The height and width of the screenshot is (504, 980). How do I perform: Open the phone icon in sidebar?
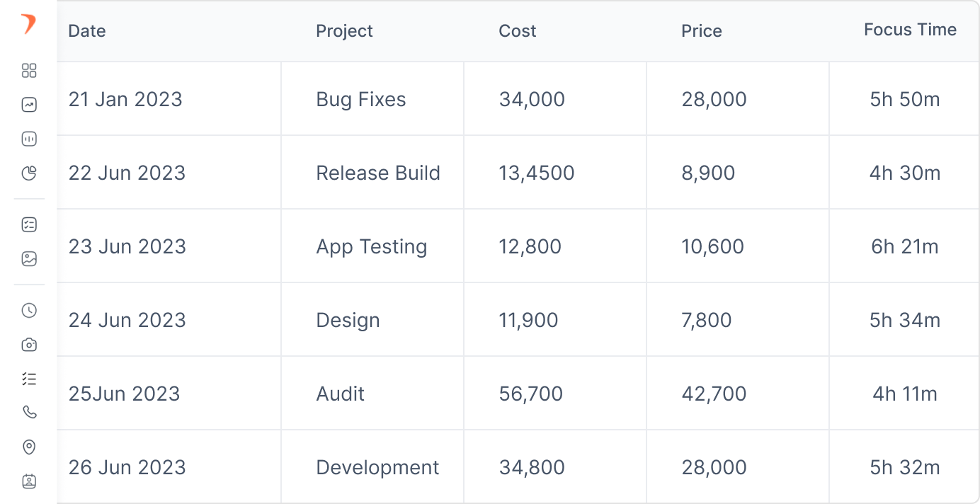(29, 413)
